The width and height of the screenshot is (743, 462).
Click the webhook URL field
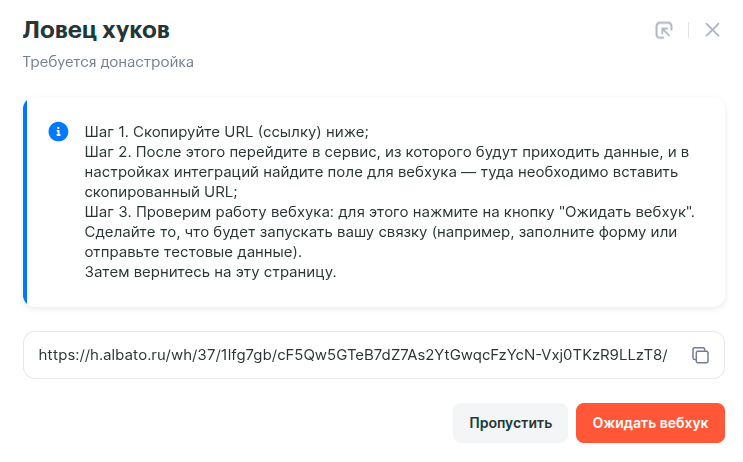click(352, 355)
